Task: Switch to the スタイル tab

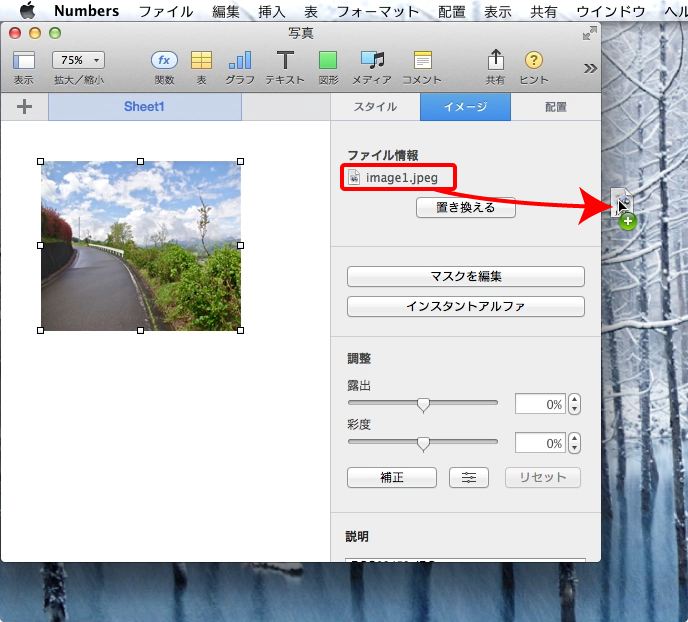Action: pos(375,107)
